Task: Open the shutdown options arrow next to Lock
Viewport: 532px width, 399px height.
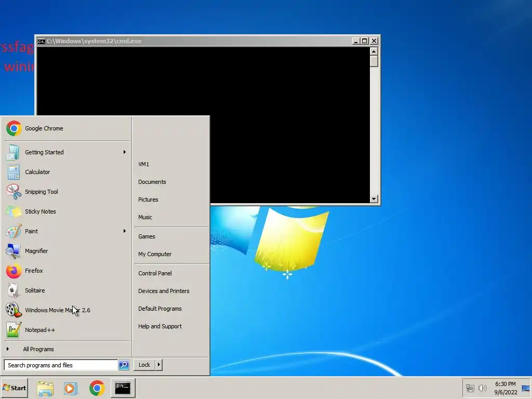Action: point(159,365)
